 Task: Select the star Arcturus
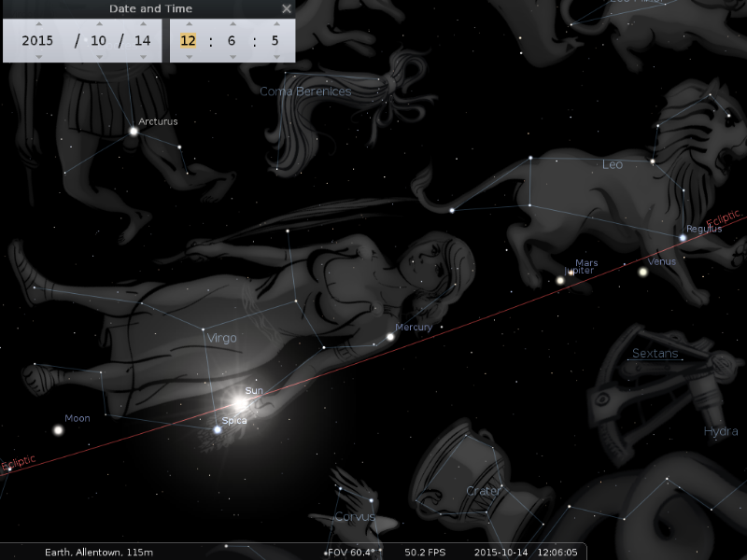[134, 132]
